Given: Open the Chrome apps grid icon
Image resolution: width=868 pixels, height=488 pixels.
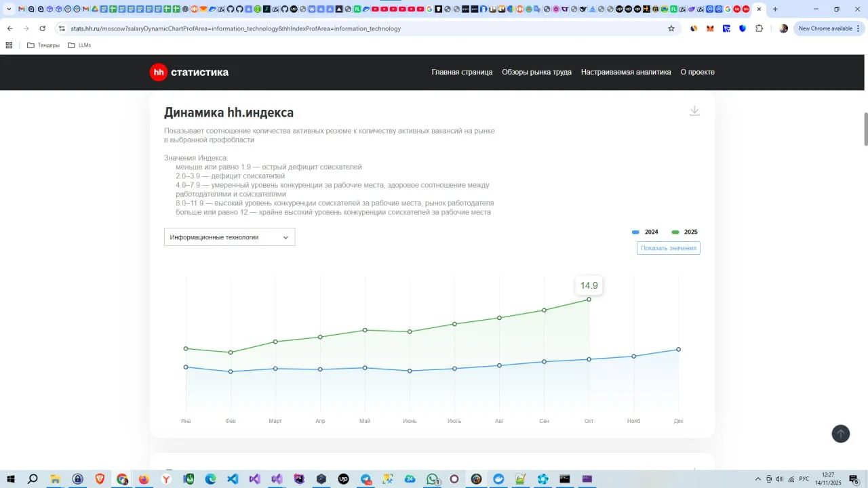Looking at the screenshot, I should pos(9,45).
